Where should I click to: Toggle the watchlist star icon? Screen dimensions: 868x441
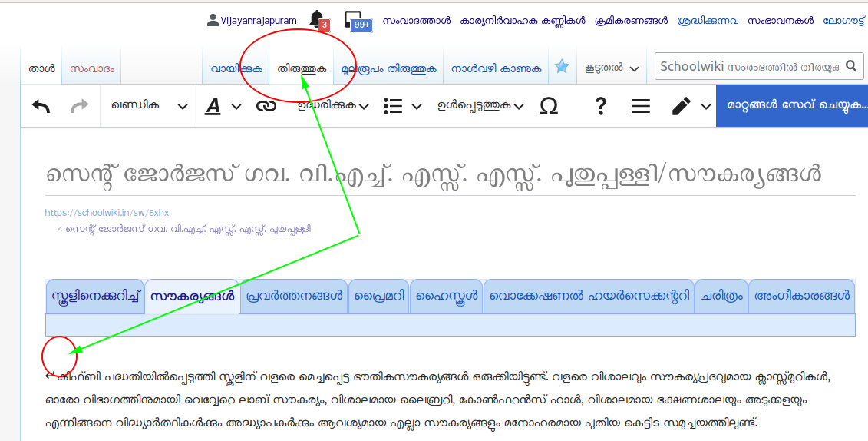click(x=562, y=68)
